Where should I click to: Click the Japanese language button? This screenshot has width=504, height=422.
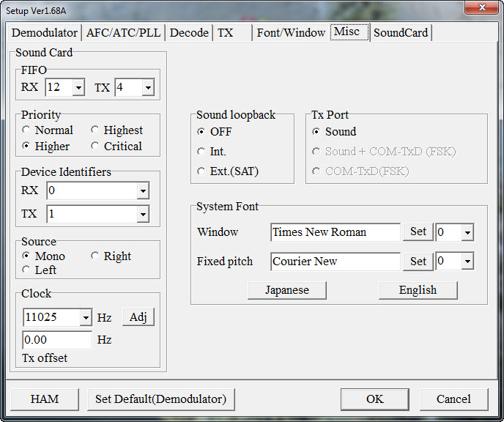click(x=286, y=290)
